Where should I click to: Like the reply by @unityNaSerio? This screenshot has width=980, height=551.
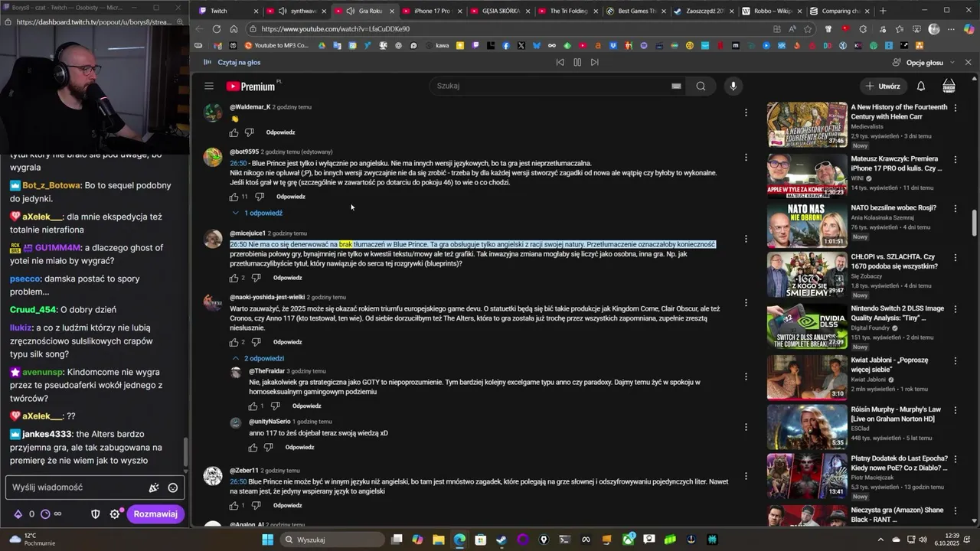tap(253, 448)
